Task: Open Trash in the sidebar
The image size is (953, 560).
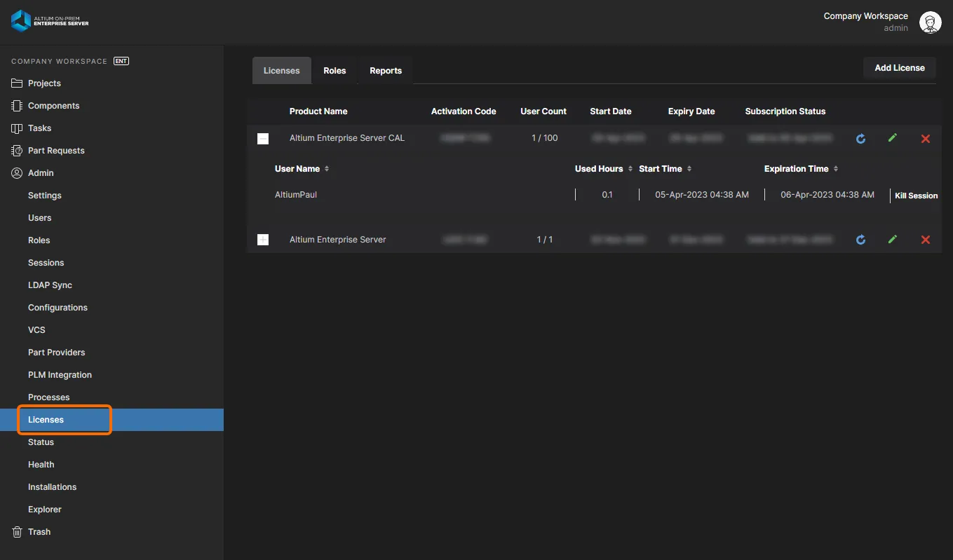Action: click(39, 532)
